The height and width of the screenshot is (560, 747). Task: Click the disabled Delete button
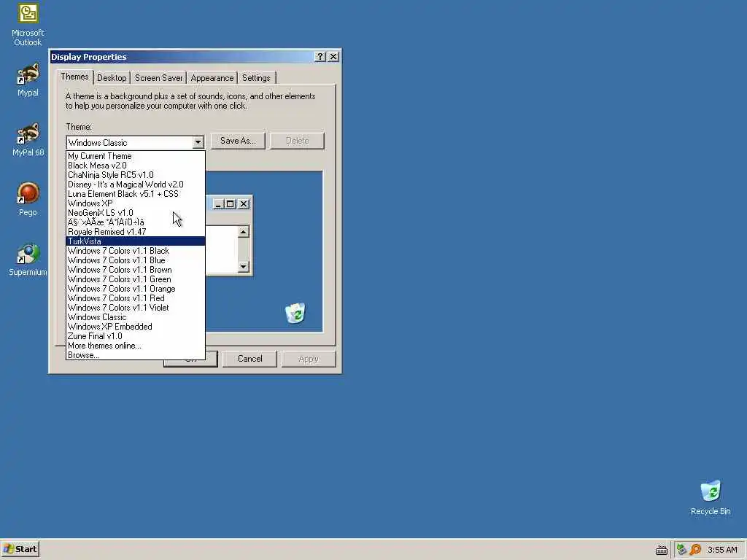298,141
